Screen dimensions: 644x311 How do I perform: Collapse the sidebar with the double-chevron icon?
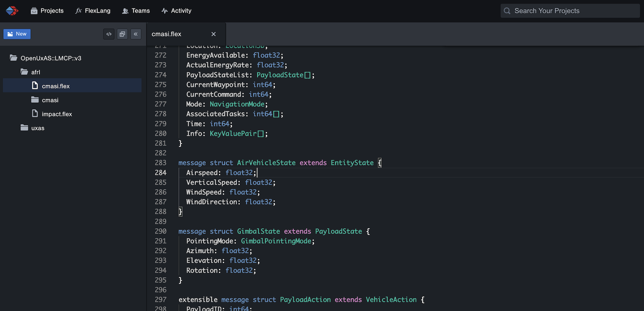pyautogui.click(x=136, y=34)
